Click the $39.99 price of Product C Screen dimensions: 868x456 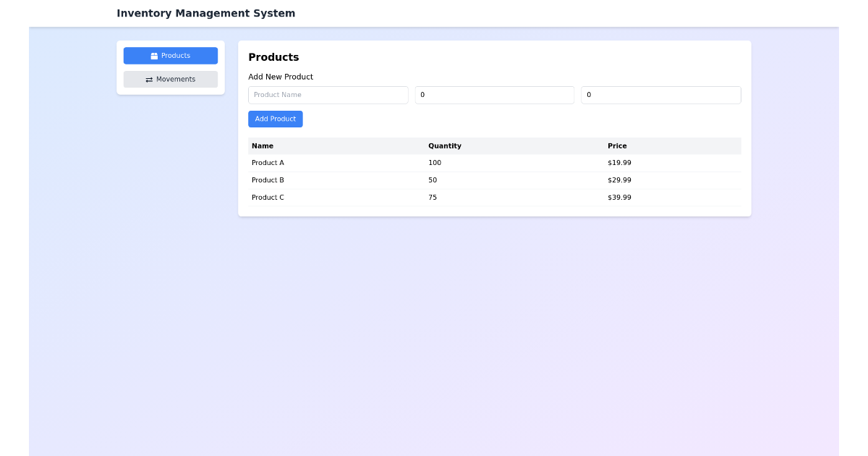point(619,198)
